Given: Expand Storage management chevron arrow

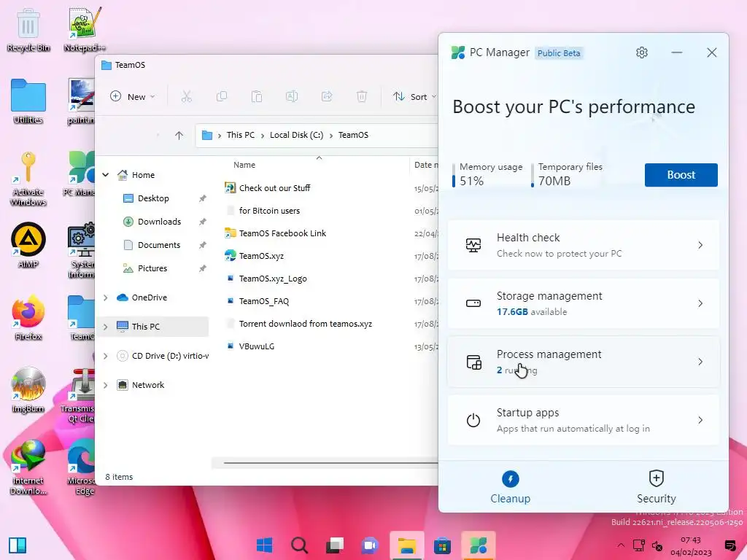Looking at the screenshot, I should pos(700,303).
